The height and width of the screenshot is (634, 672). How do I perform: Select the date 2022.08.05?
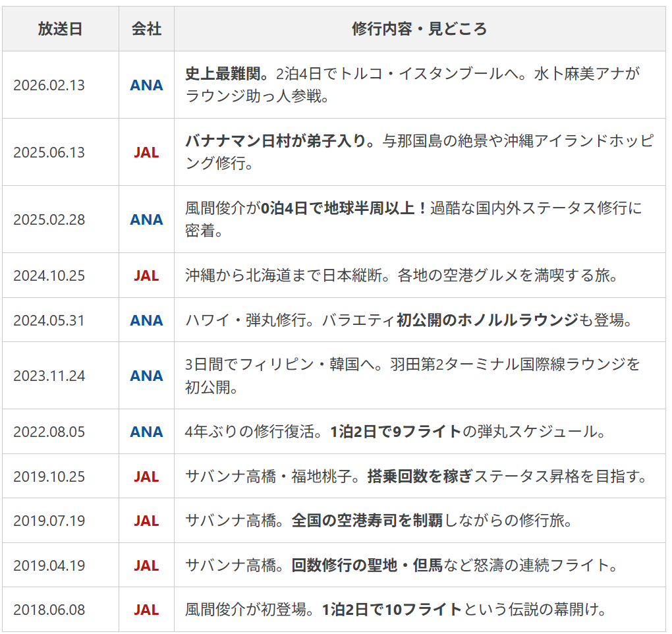[x=49, y=432]
